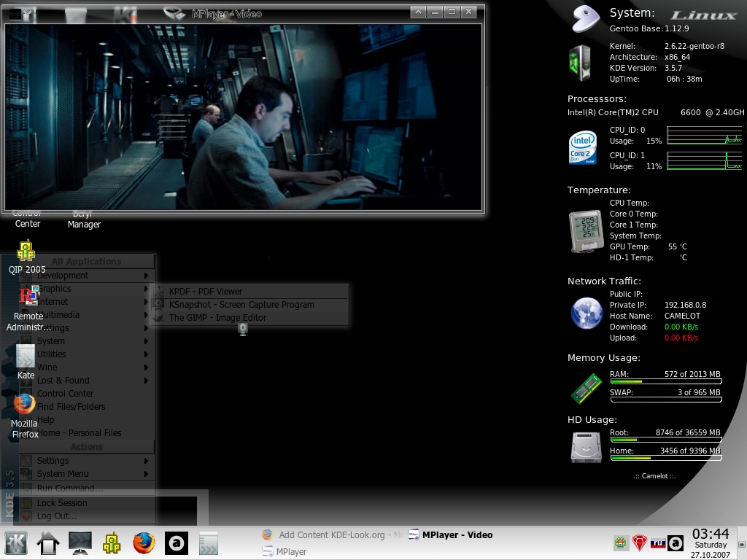Expand the Multimedia submenu

pyautogui.click(x=88, y=315)
